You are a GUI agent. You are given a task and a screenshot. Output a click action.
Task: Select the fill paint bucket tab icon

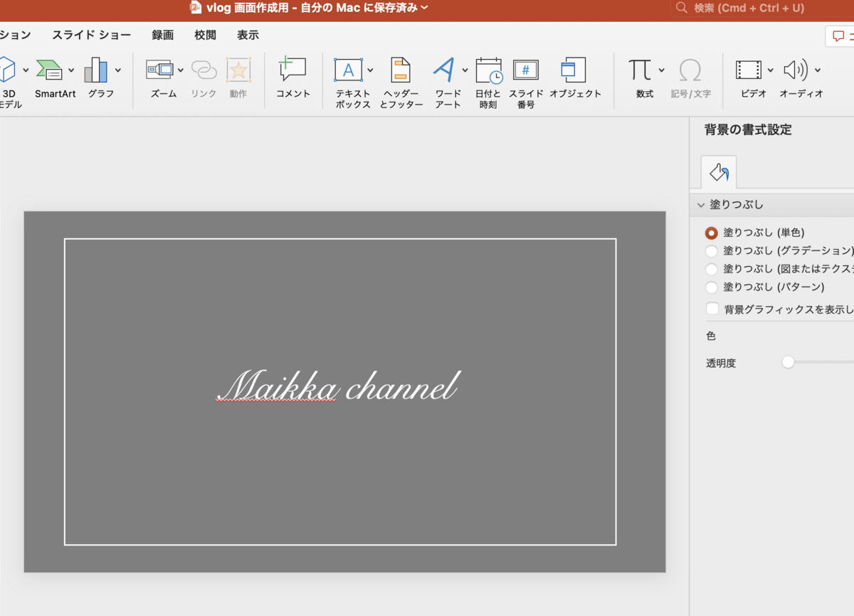click(719, 172)
